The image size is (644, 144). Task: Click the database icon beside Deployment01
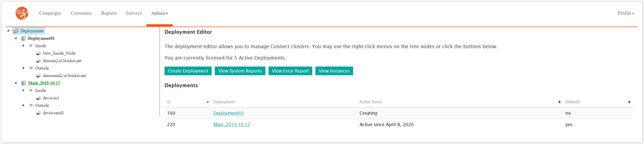click(23, 38)
